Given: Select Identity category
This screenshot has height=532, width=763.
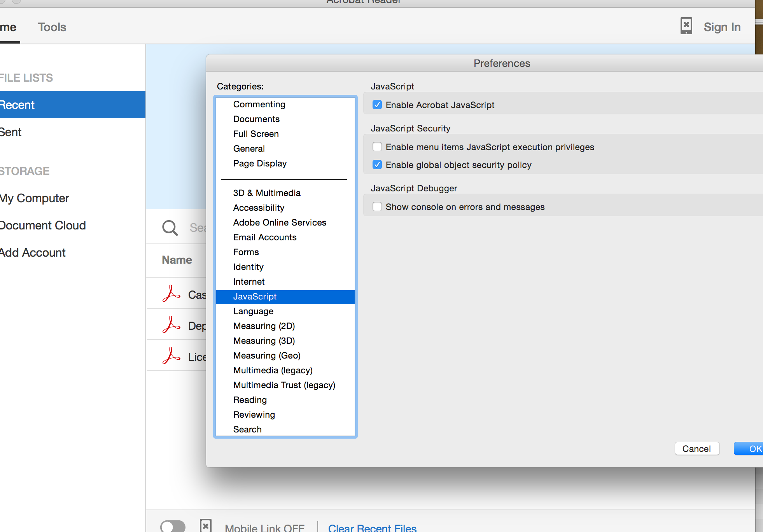Looking at the screenshot, I should point(285,267).
